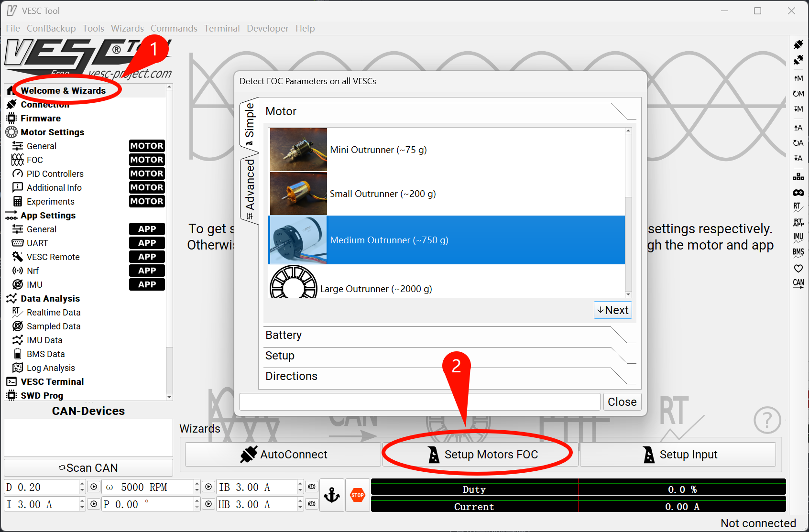The width and height of the screenshot is (809, 532).
Task: Expand the Setup section in wizard
Action: click(x=449, y=356)
